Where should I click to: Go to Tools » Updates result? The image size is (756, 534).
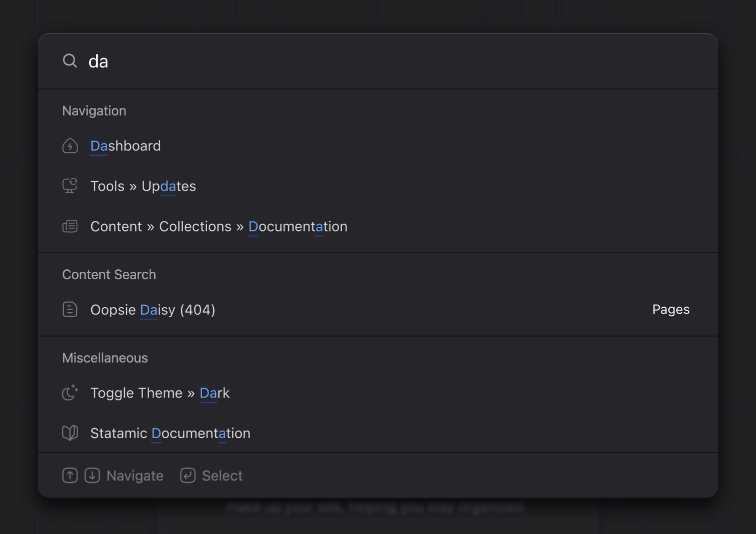[x=143, y=186]
